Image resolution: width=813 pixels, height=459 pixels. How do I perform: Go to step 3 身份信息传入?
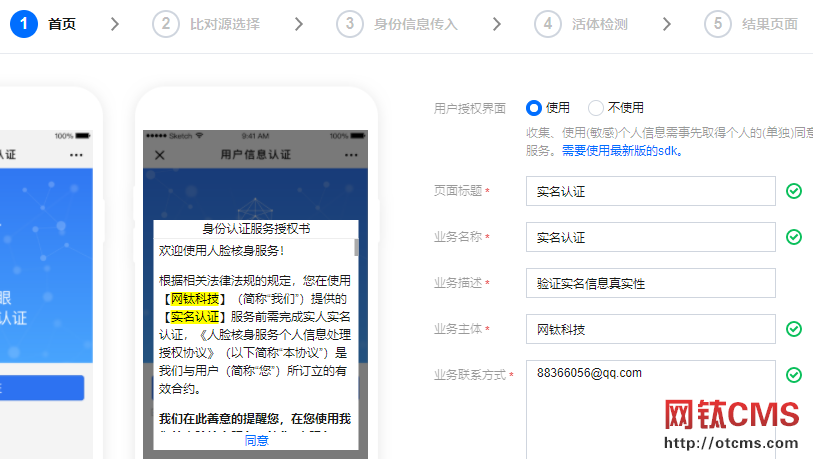pyautogui.click(x=397, y=24)
